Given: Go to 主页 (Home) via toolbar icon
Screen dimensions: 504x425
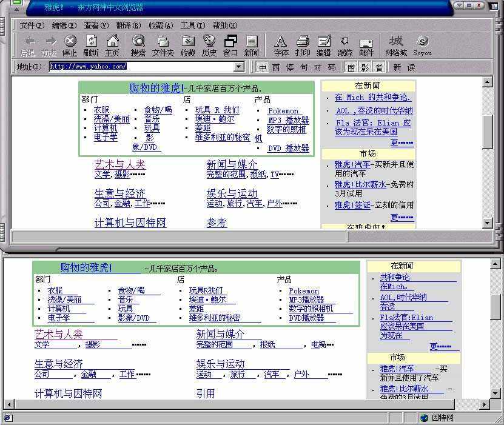Looking at the screenshot, I should coord(112,44).
